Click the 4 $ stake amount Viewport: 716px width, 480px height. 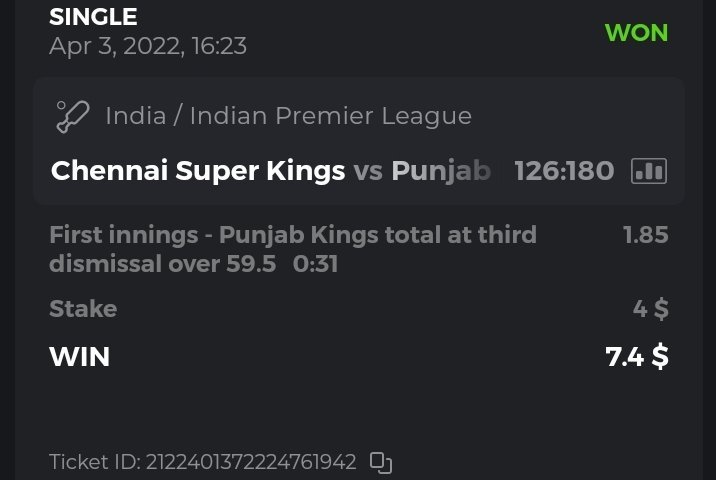pyautogui.click(x=650, y=309)
